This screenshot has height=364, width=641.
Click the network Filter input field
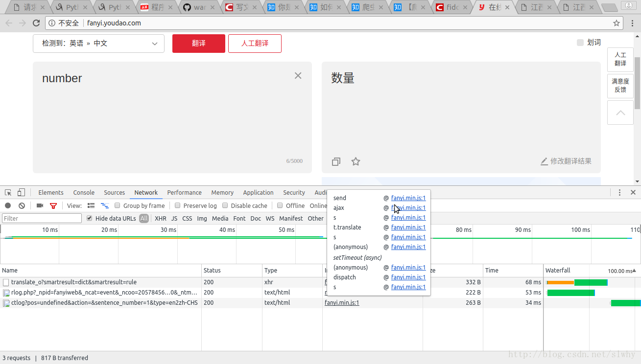click(42, 218)
